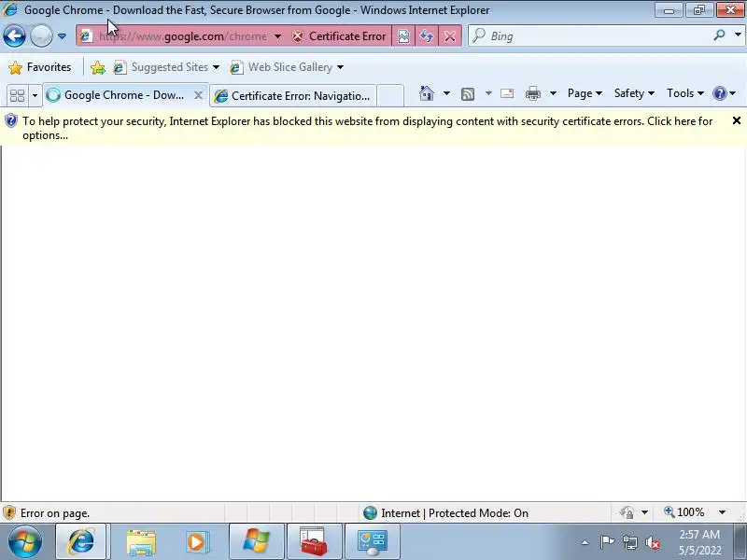Screen dimensions: 747x560
Task: Close the Google Chrome tab
Action: tap(199, 95)
